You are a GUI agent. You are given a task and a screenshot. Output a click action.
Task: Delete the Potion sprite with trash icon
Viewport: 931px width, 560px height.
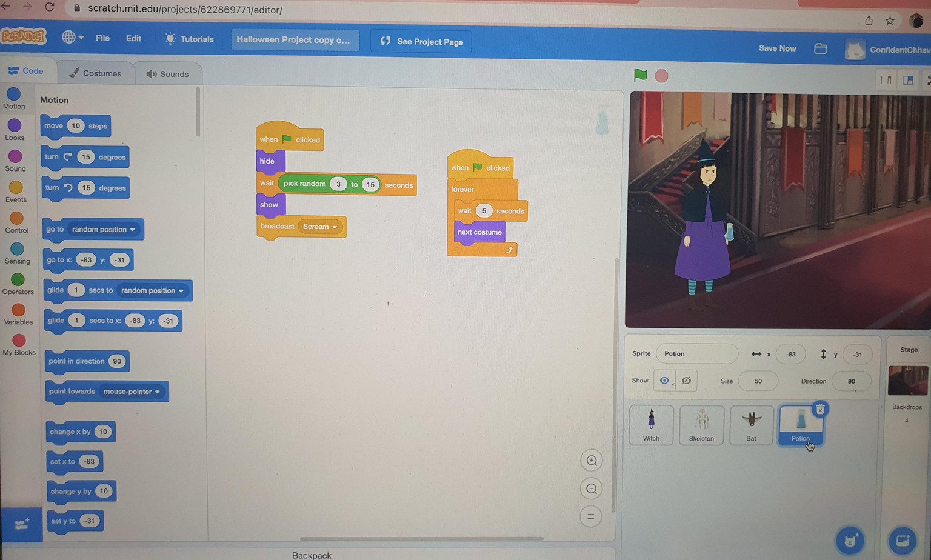coord(820,410)
